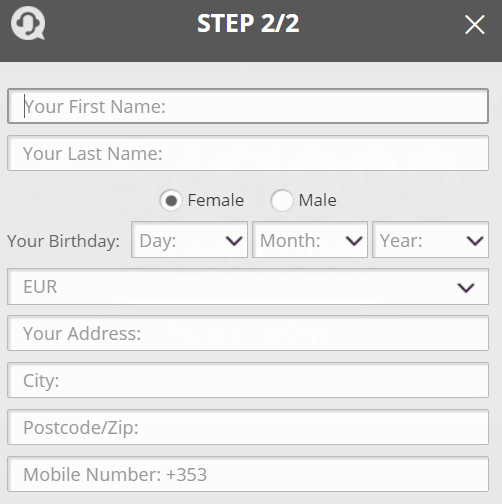Viewport: 502px width, 504px height.
Task: Select the Female radio button
Action: coord(171,200)
